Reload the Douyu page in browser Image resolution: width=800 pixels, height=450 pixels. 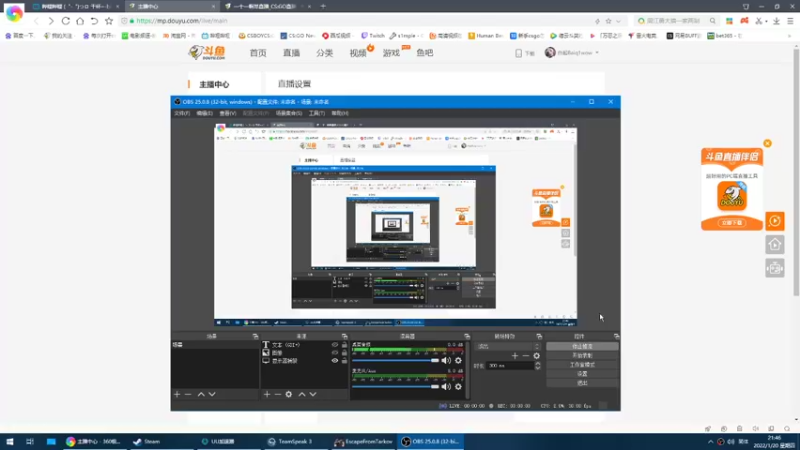66,21
